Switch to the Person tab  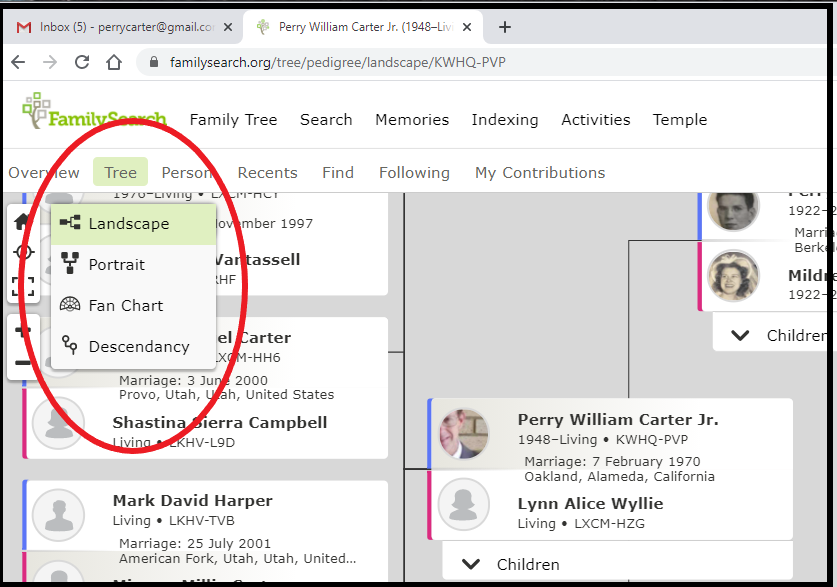186,172
